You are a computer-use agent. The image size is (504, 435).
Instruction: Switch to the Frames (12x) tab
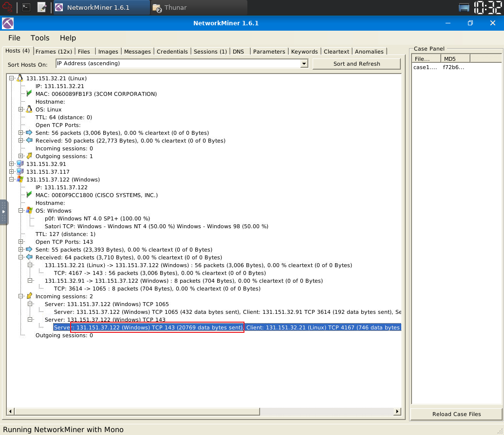(54, 52)
